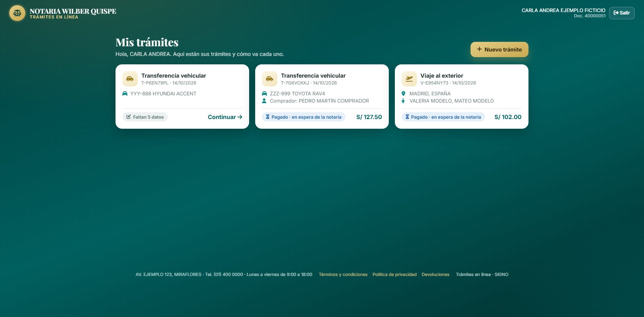This screenshot has height=317, width=644.
Task: Click the person icon beside Comprador PEDRO MARTÍN
Action: (264, 101)
